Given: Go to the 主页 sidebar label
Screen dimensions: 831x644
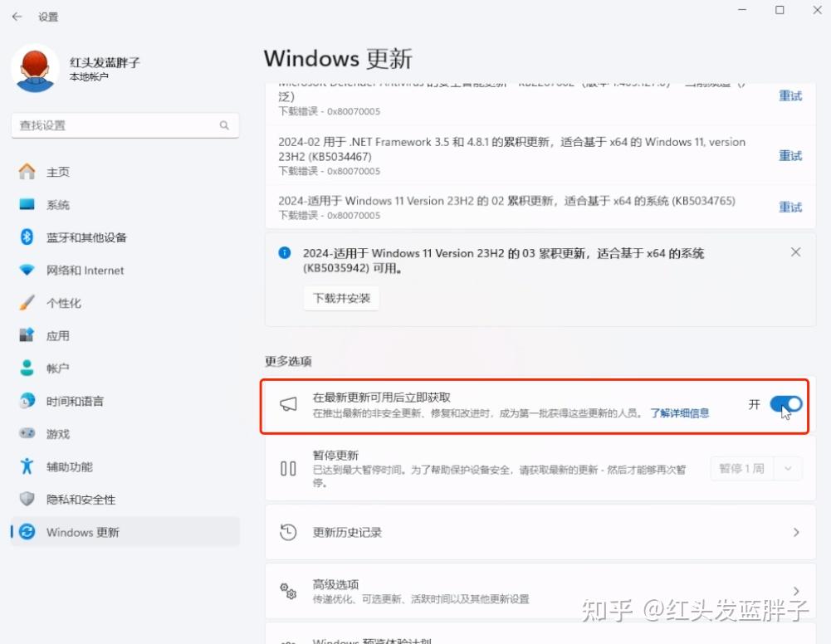Looking at the screenshot, I should [x=58, y=172].
